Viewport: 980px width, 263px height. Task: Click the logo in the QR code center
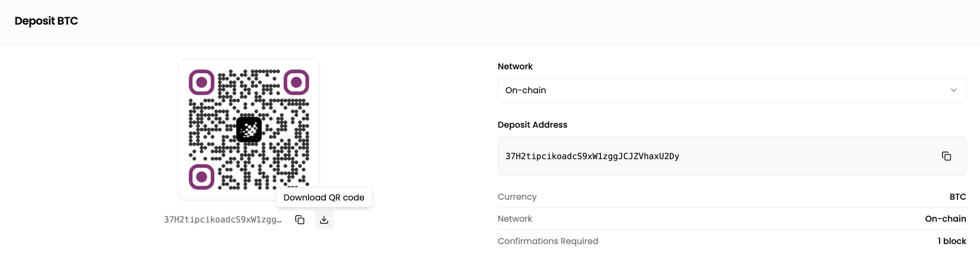coord(249,130)
